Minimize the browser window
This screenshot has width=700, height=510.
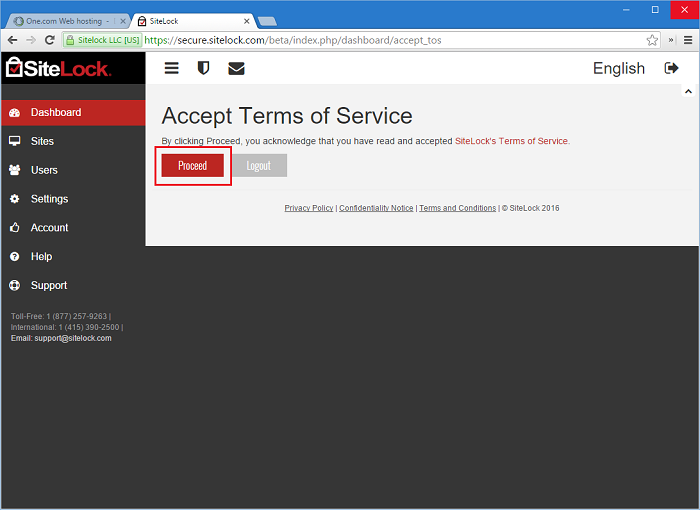tap(626, 10)
